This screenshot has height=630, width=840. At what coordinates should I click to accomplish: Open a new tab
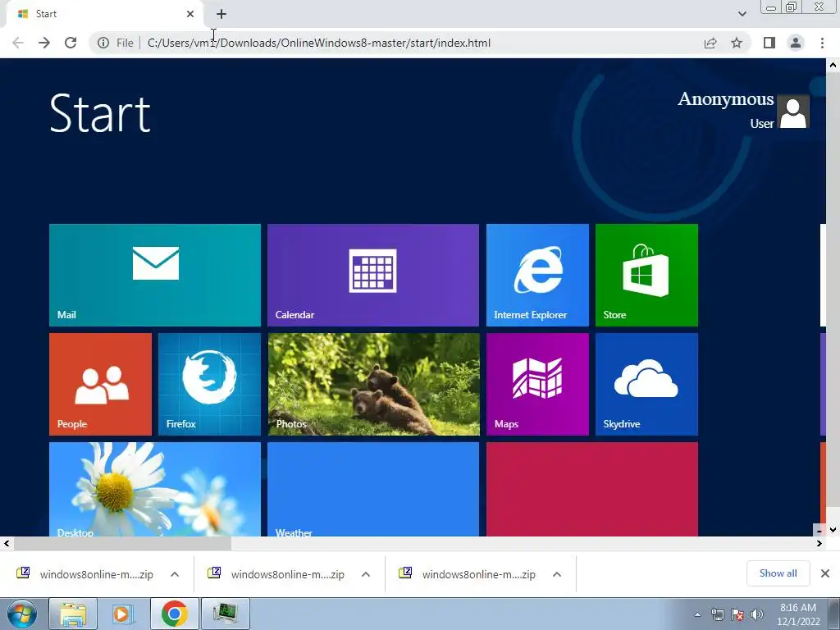[221, 14]
